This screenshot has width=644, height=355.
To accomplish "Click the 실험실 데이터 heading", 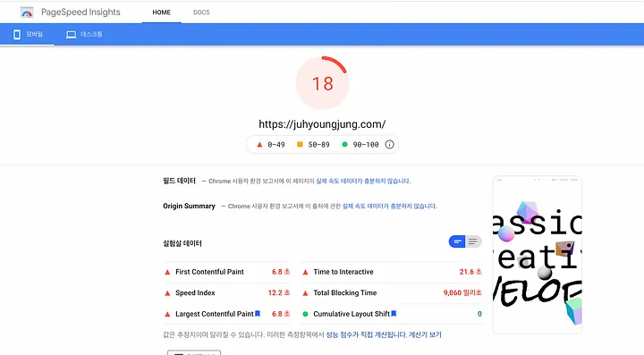I will point(182,243).
